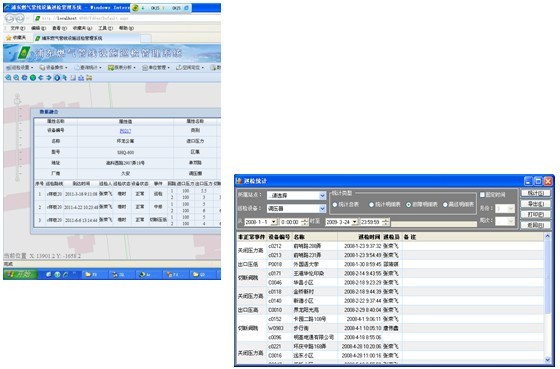The height and width of the screenshot is (369, 560).
Task: Click the yellow icon ending the map toolbar
Action: [89, 78]
